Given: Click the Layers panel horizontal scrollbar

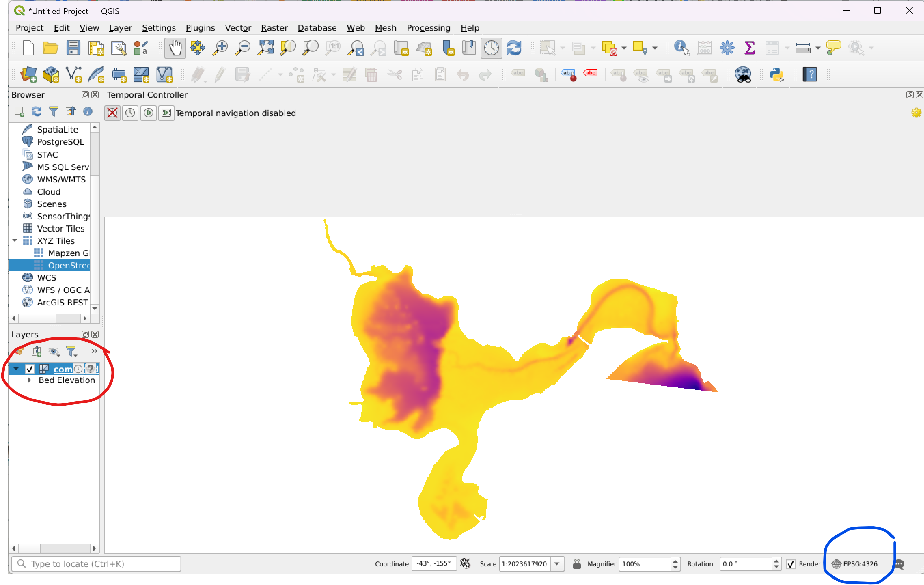Looking at the screenshot, I should click(54, 548).
